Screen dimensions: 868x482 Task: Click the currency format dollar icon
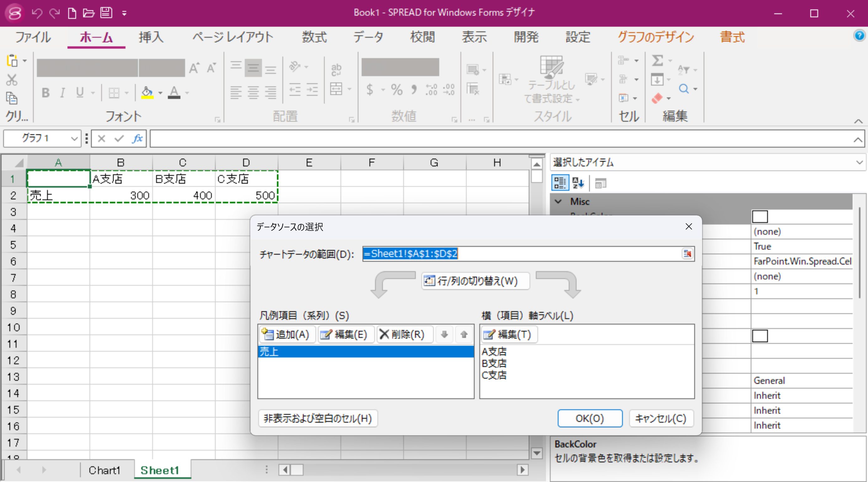370,89
